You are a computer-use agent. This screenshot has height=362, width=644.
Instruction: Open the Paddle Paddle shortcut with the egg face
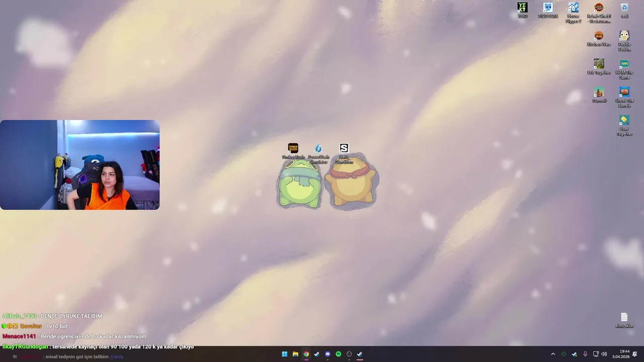coord(624,41)
